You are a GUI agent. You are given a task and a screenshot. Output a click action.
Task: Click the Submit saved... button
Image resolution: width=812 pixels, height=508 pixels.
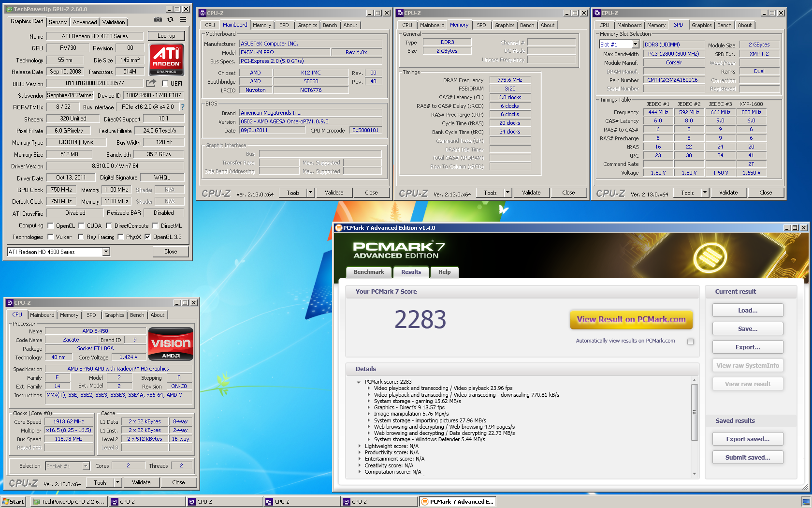(x=748, y=458)
